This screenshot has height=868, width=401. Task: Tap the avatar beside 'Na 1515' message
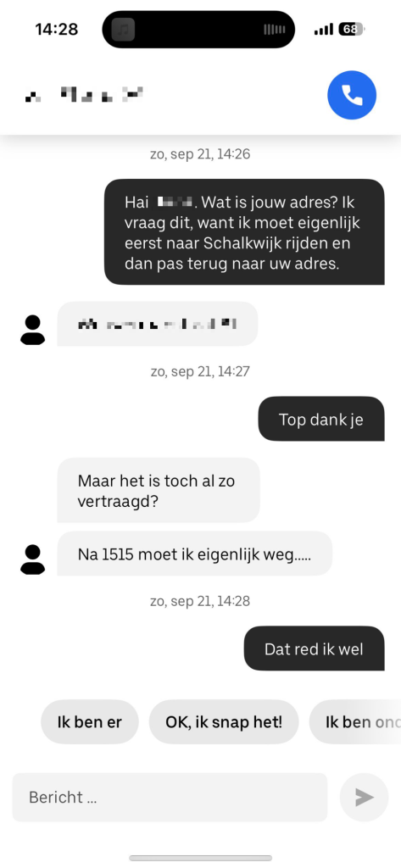(33, 559)
